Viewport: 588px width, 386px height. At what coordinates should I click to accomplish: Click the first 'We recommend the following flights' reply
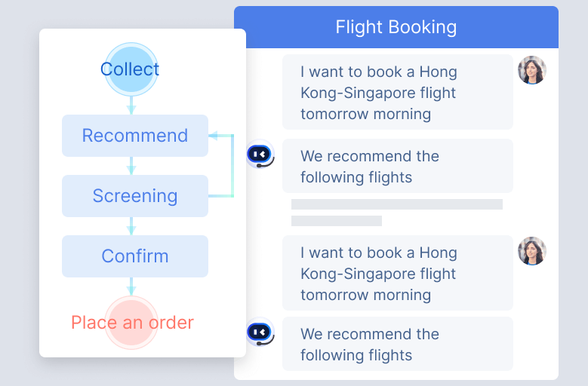398,166
